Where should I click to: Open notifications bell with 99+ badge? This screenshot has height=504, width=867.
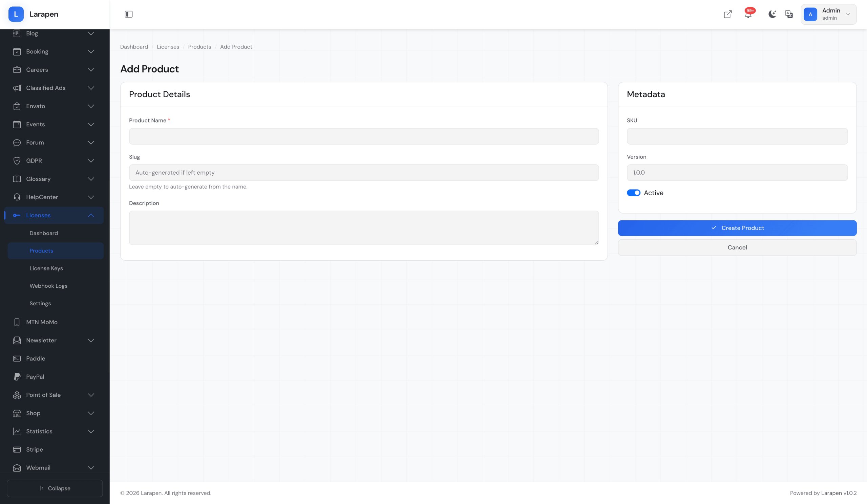tap(748, 14)
